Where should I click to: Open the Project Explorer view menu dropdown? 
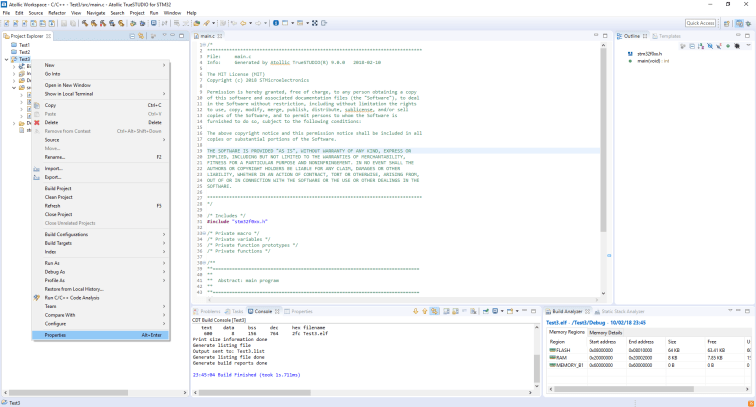coord(166,35)
